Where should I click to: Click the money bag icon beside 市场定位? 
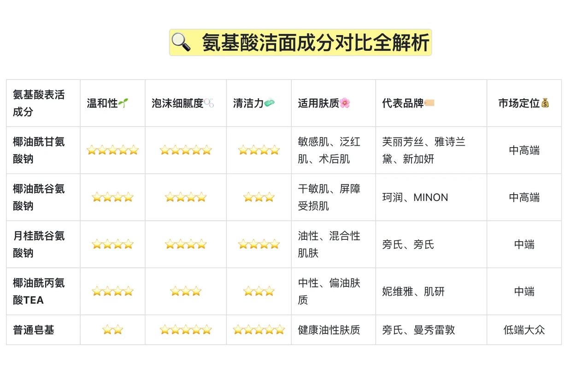[x=545, y=103]
